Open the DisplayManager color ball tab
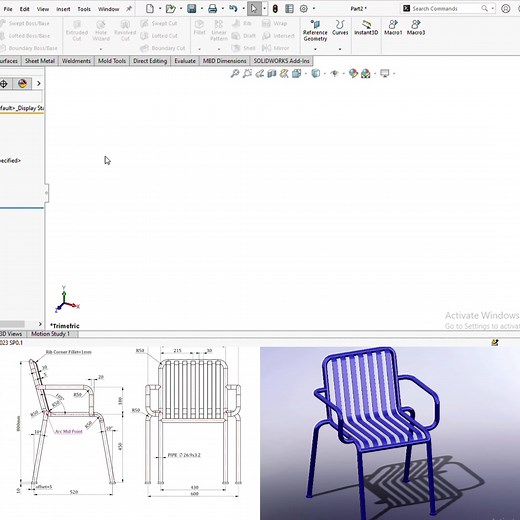The image size is (520, 520). [22, 83]
